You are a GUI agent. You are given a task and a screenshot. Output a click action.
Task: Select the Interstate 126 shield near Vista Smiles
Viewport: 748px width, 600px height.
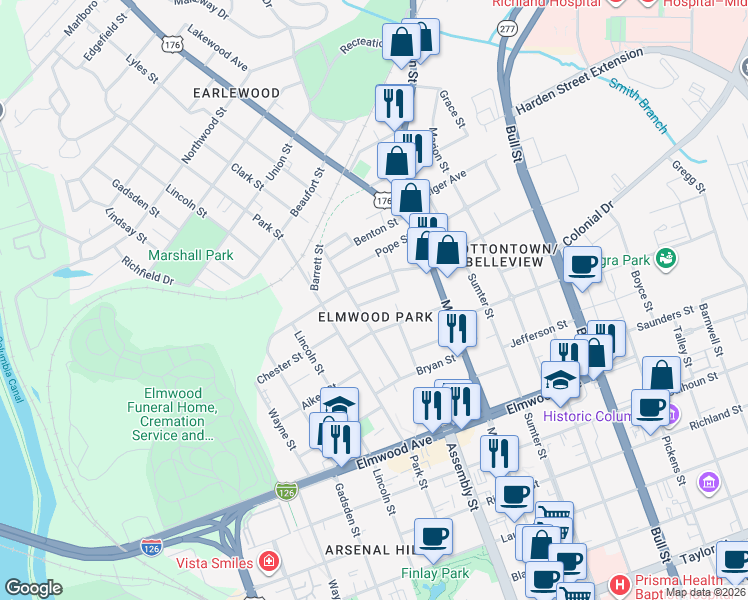pos(151,548)
